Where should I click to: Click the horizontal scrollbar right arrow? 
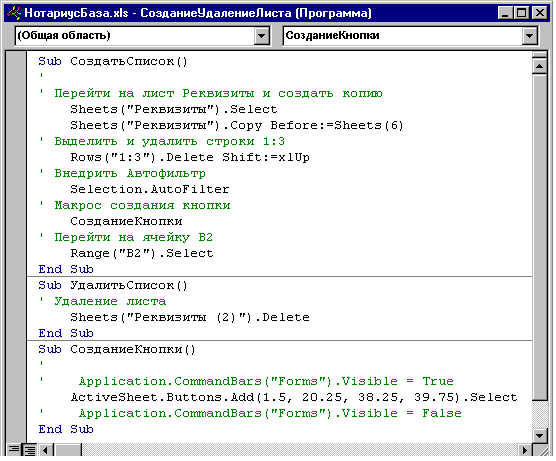tap(524, 450)
